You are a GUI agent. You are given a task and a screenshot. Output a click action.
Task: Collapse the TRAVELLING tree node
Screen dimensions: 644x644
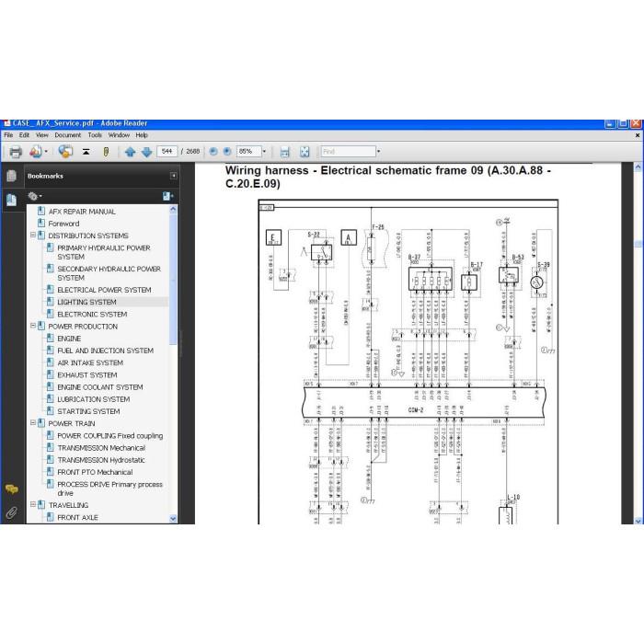point(33,504)
